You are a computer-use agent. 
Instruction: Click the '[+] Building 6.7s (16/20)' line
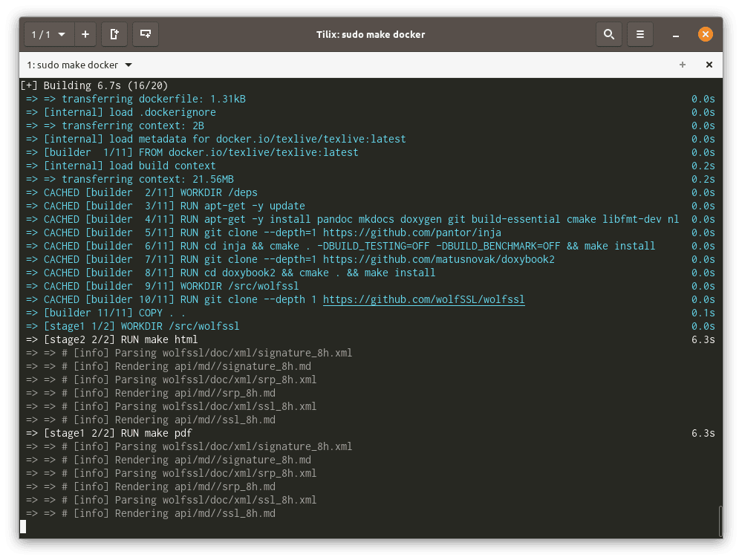[94, 85]
